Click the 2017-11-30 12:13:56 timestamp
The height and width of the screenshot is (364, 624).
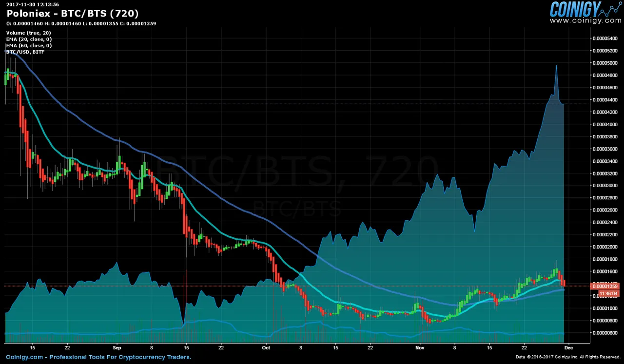(x=33, y=4)
